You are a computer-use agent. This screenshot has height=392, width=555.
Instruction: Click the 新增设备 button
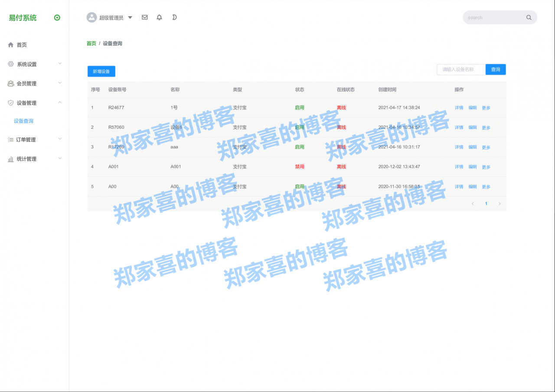101,71
